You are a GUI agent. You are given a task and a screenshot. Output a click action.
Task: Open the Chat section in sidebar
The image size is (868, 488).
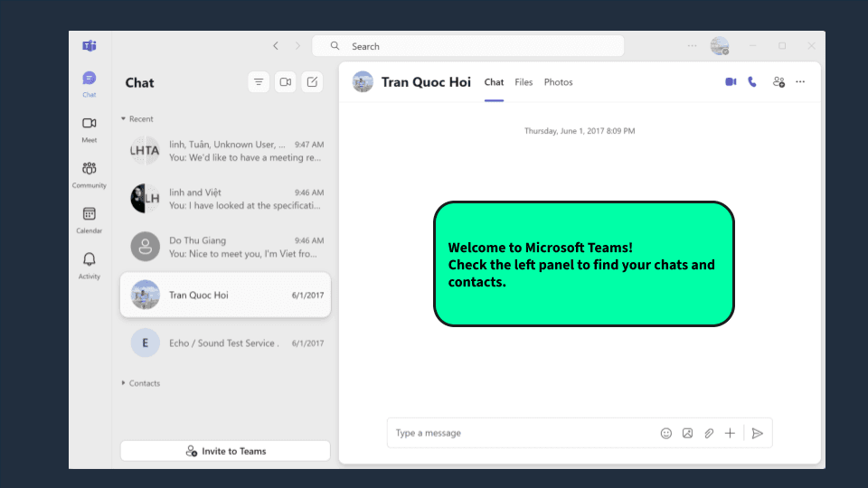tap(90, 83)
